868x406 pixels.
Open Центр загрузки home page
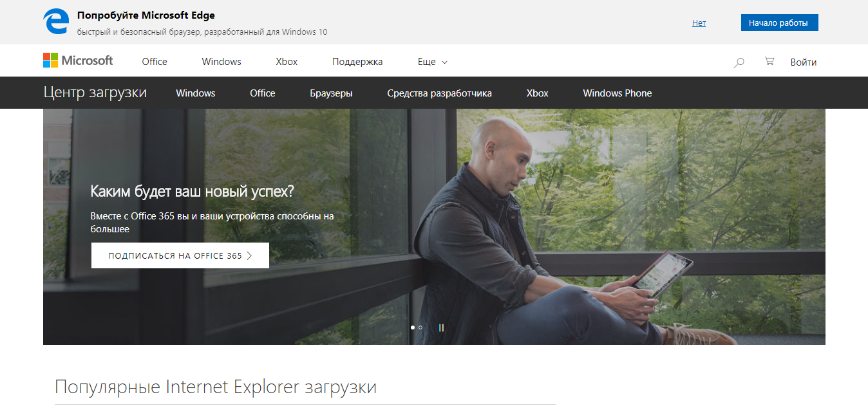95,92
